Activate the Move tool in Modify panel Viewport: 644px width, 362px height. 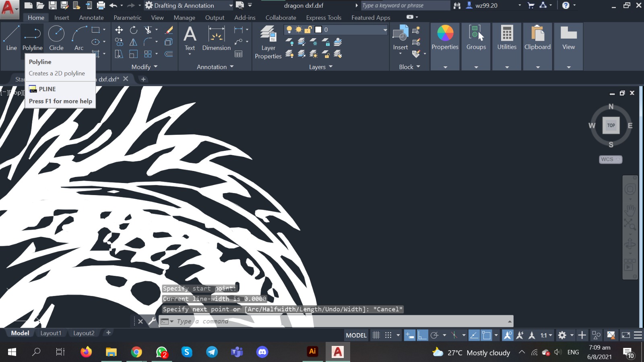[119, 30]
